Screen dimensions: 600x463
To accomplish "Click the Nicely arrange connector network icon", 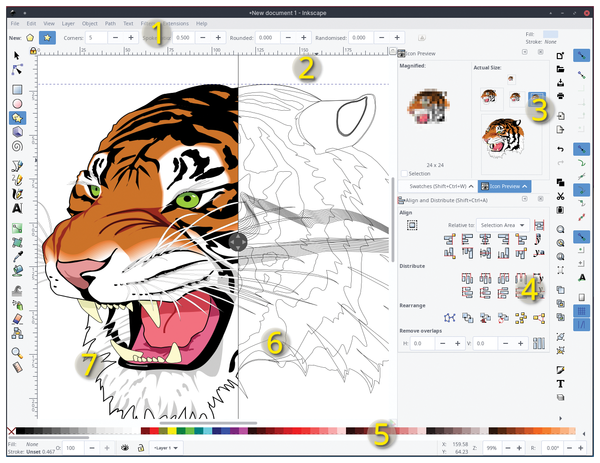I will [x=450, y=318].
